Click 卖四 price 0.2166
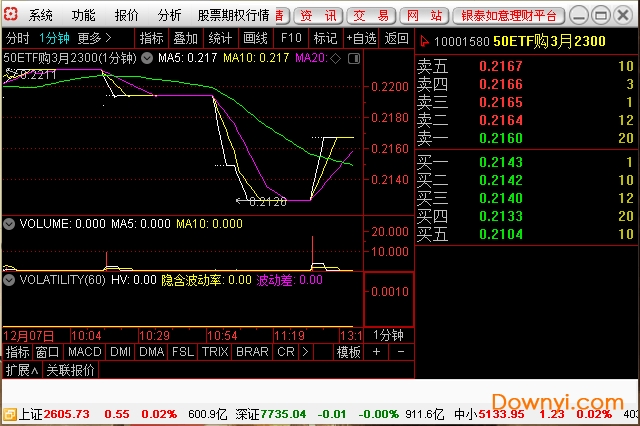This screenshot has width=640, height=426. coord(501,84)
